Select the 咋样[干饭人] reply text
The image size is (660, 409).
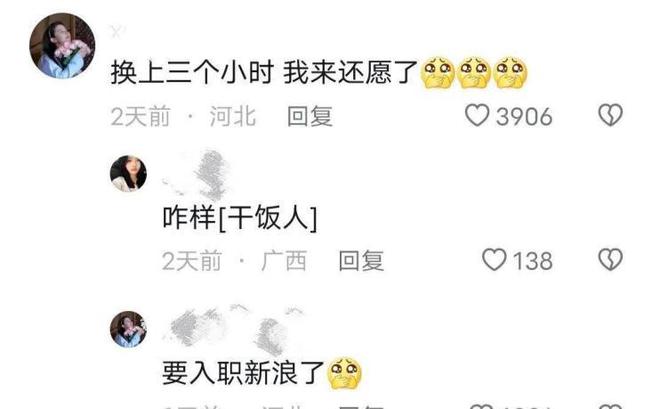[240, 218]
